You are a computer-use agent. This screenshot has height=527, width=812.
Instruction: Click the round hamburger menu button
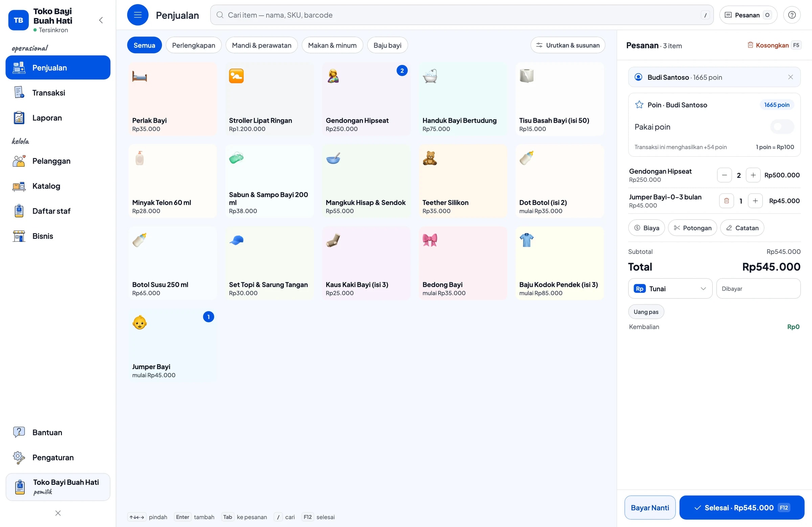(x=137, y=15)
